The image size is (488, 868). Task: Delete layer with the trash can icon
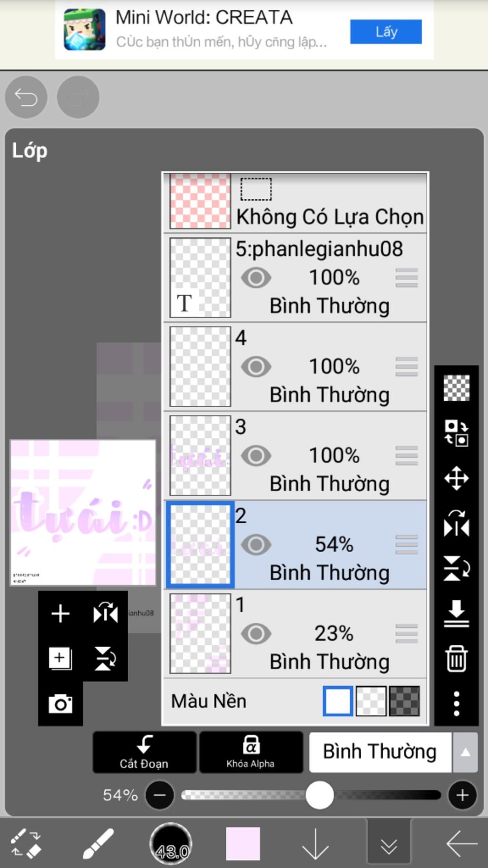pyautogui.click(x=456, y=658)
